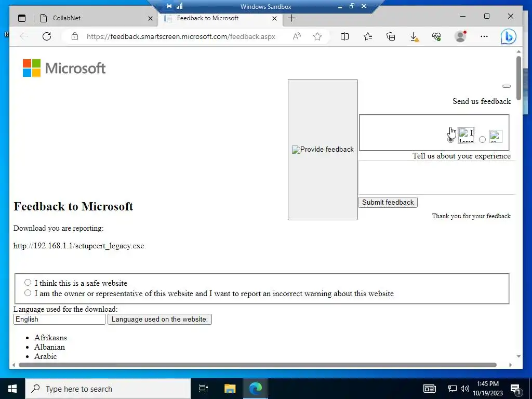Open Bing chat sidebar icon
Image resolution: width=532 pixels, height=399 pixels.
508,36
